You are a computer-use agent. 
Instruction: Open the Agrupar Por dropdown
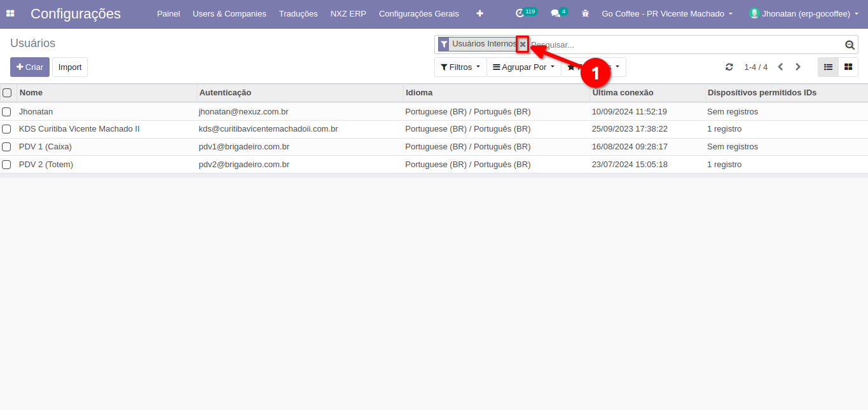pyautogui.click(x=523, y=67)
